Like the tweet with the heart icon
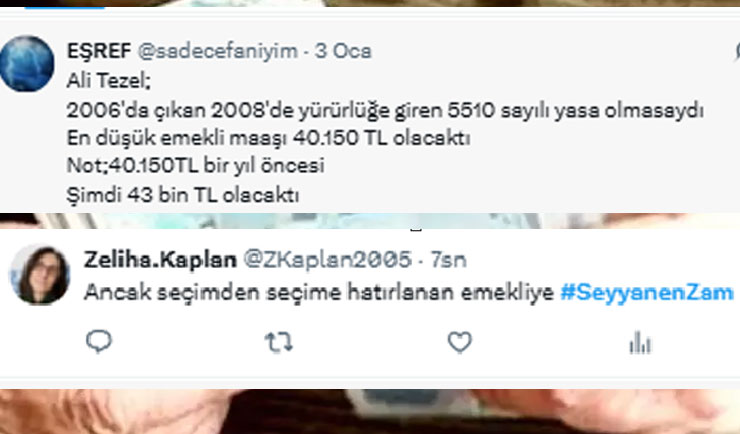Viewport: 740px width, 434px height. point(459,342)
